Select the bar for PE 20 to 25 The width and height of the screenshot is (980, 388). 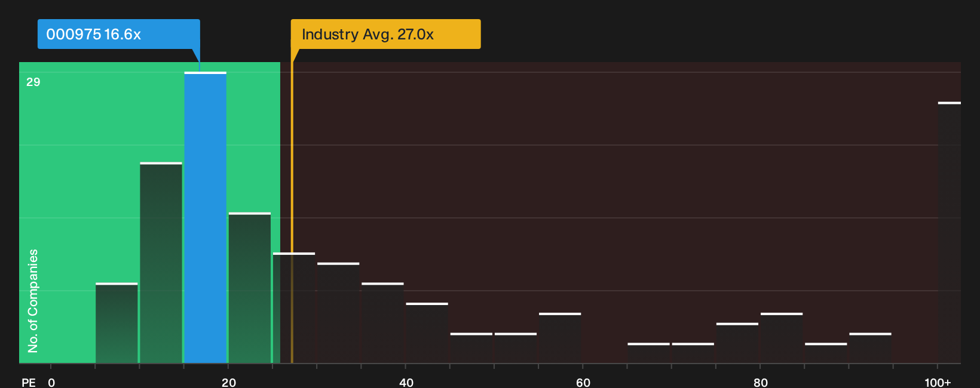click(250, 288)
